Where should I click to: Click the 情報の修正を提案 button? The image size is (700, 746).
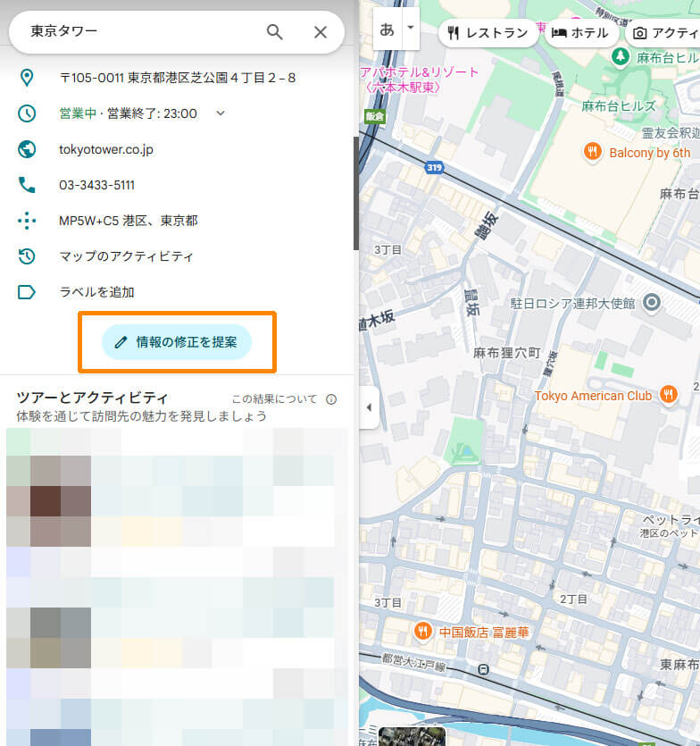[177, 341]
